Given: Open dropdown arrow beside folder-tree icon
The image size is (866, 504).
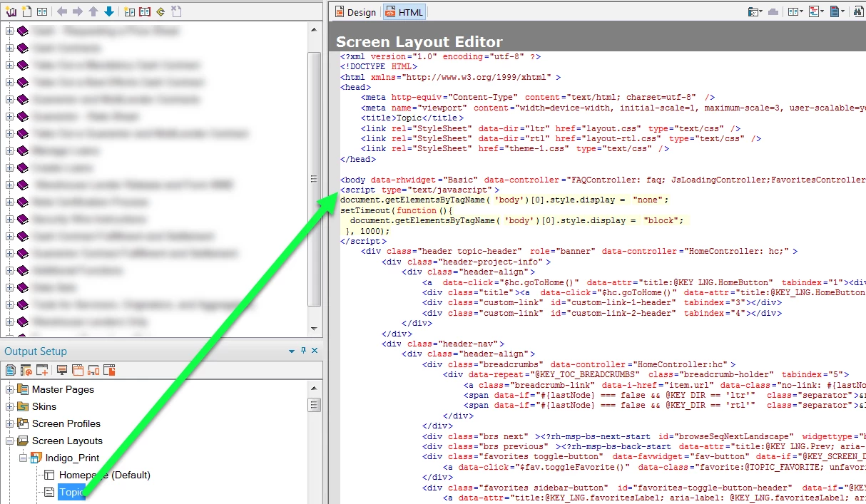Looking at the screenshot, I should tap(761, 11).
